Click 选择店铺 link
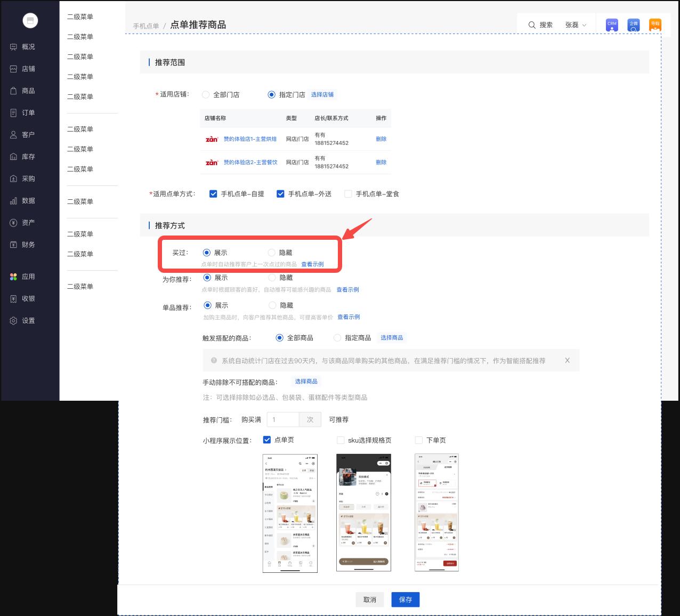 (x=322, y=95)
